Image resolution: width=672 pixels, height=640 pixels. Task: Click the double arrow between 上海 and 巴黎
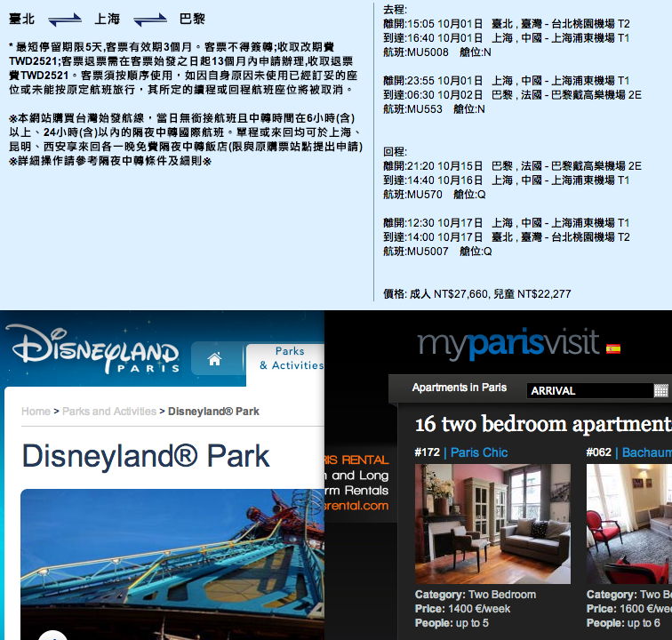[149, 19]
